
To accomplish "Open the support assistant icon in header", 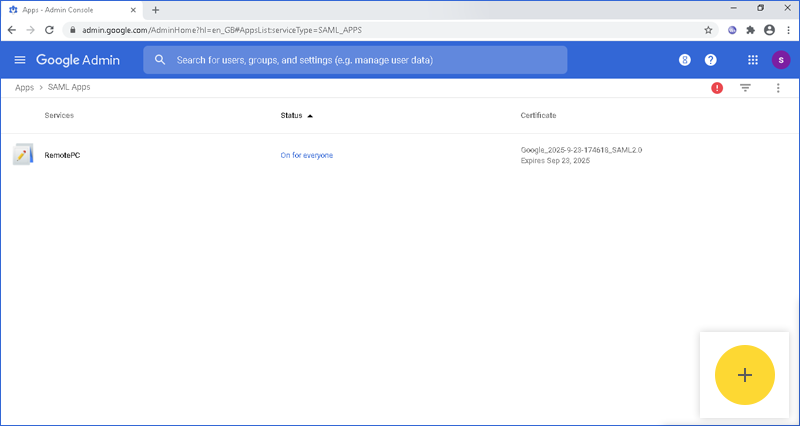I will coord(685,60).
